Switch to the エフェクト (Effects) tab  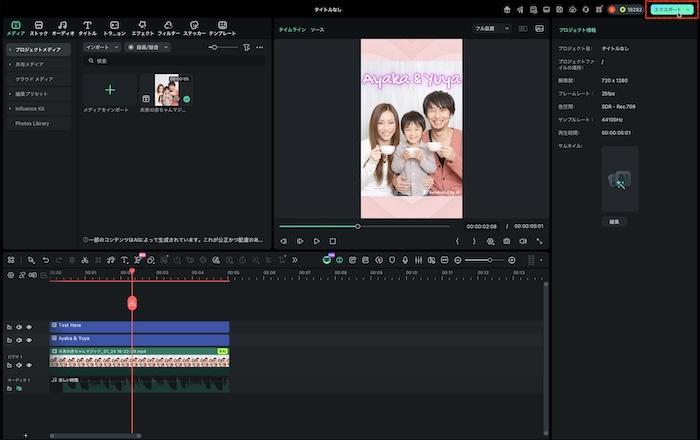pos(142,28)
